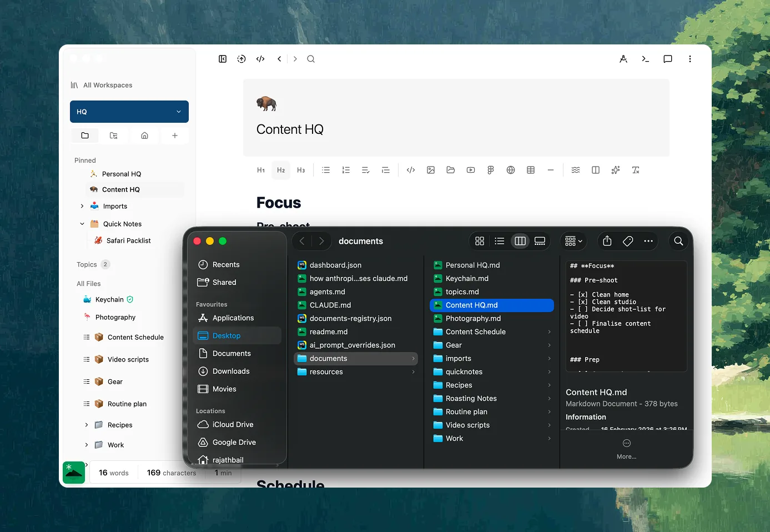Apply H1 heading format
This screenshot has height=532, width=770.
(x=261, y=170)
